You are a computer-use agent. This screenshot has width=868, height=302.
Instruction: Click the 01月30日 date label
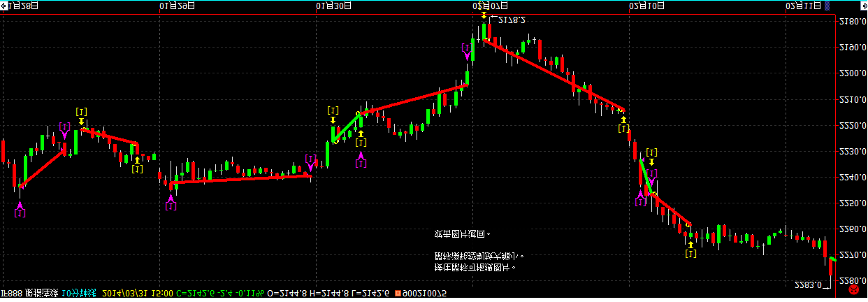point(335,6)
